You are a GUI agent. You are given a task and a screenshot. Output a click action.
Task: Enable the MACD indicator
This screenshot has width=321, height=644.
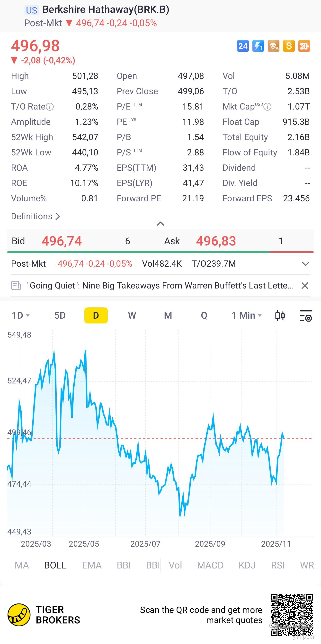(x=210, y=565)
